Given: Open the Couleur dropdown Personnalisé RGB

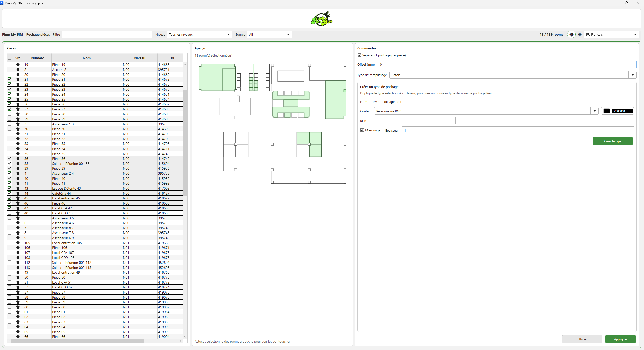Looking at the screenshot, I should tap(486, 111).
